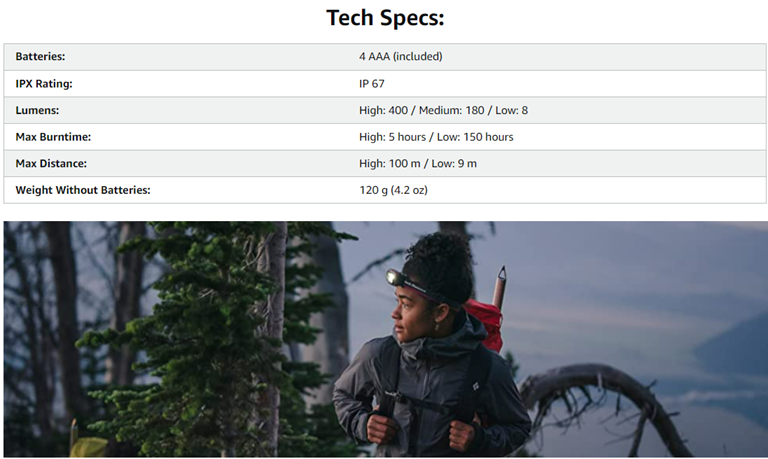The height and width of the screenshot is (459, 768).
Task: Select the "120 g (4.2 oz)" weight value
Action: 393,190
